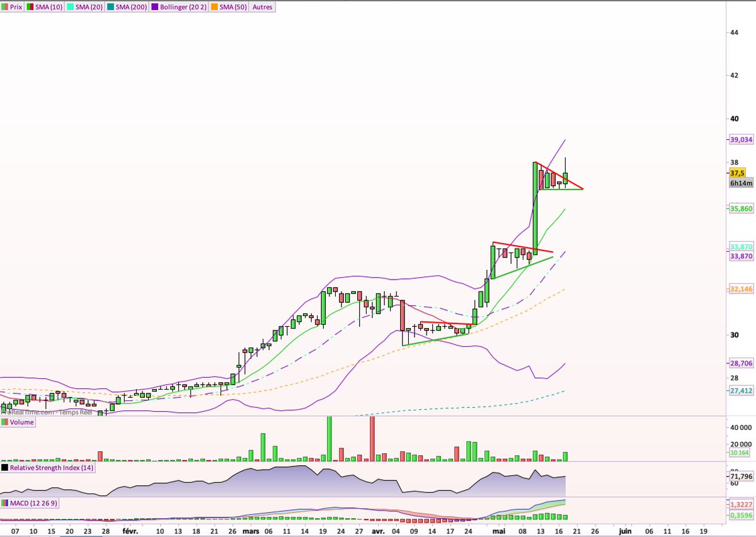Click the juin date axis label
The width and height of the screenshot is (756, 537).
coord(626,531)
